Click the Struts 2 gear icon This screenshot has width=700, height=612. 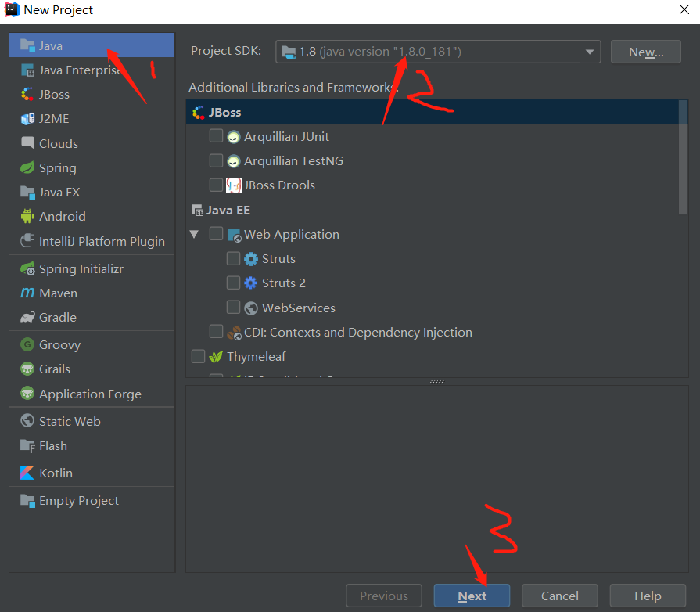[251, 283]
